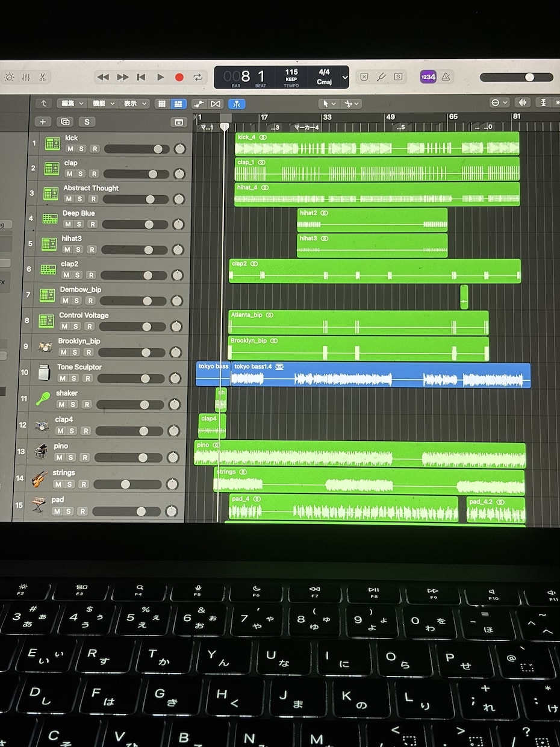The image size is (560, 747).
Task: Toggle the Replace mode button
Action: (364, 77)
